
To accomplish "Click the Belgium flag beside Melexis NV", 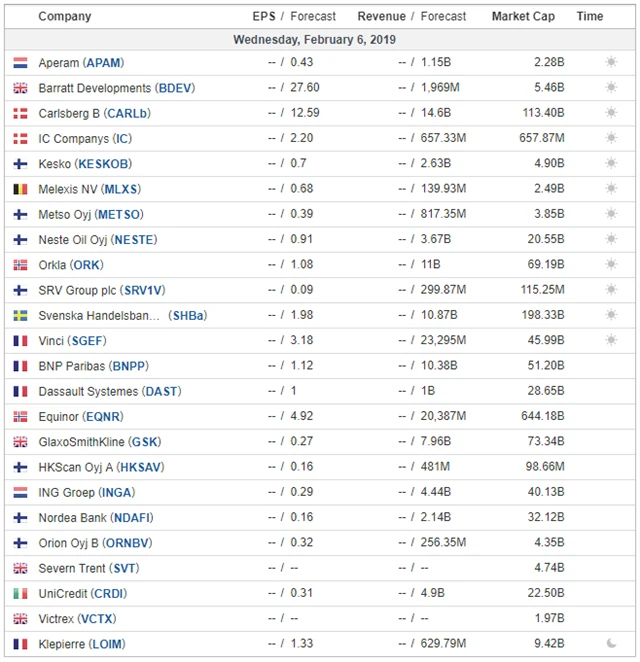I will click(20, 189).
